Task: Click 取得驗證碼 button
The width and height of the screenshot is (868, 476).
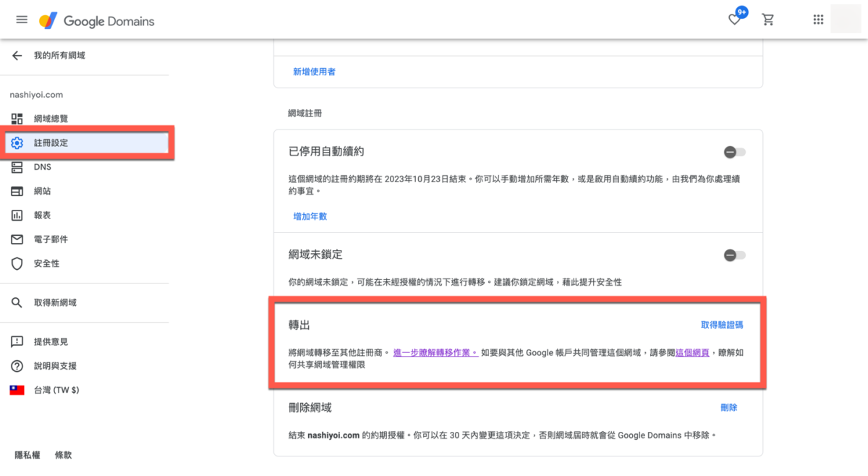Action: [x=722, y=325]
